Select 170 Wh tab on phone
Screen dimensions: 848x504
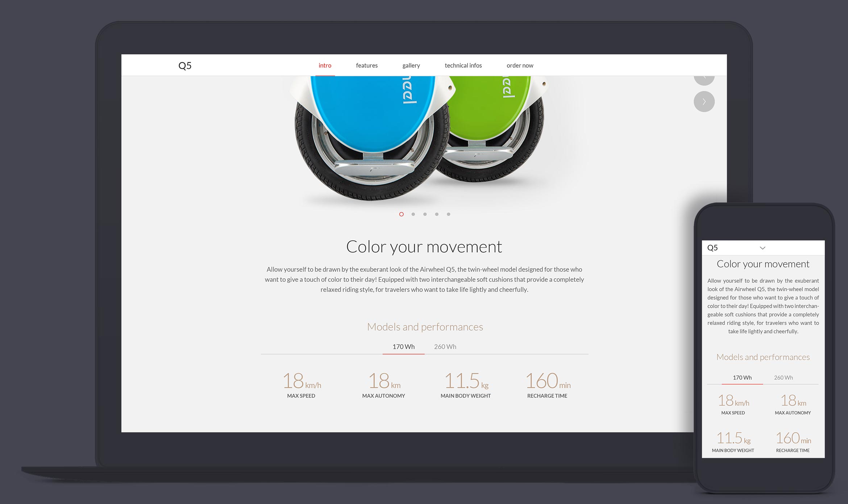point(742,378)
